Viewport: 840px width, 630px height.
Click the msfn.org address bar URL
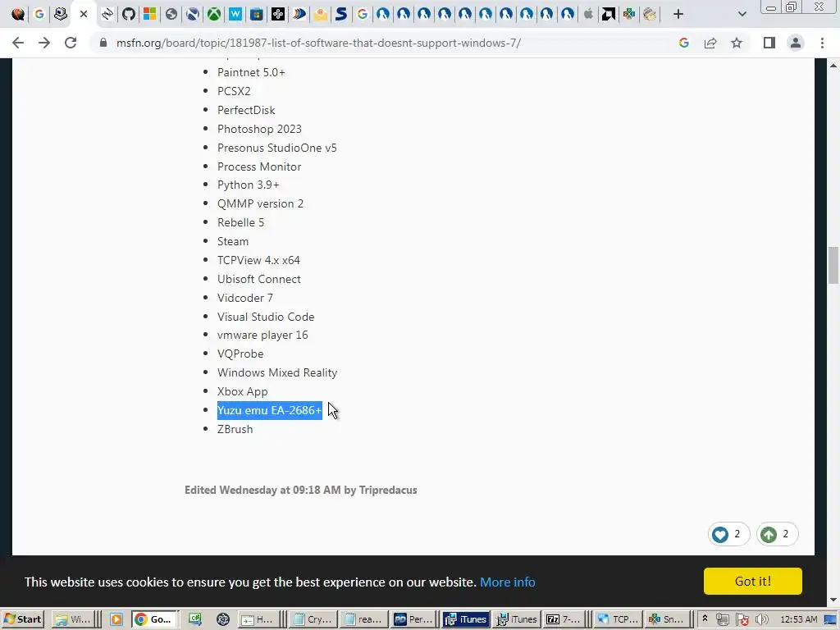click(x=318, y=43)
